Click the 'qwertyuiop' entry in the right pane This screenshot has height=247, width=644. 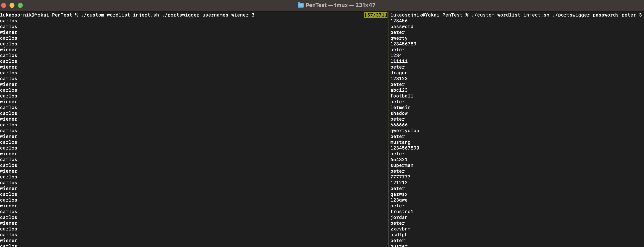404,131
